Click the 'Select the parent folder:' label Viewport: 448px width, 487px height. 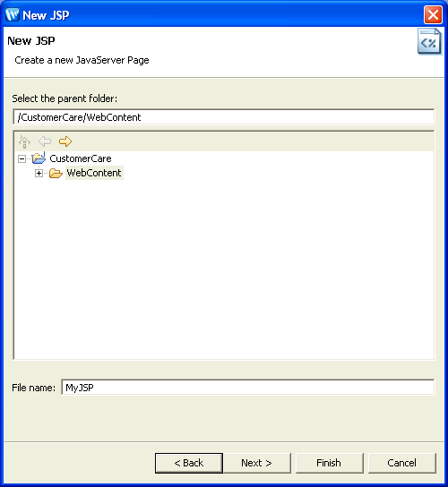tap(65, 98)
